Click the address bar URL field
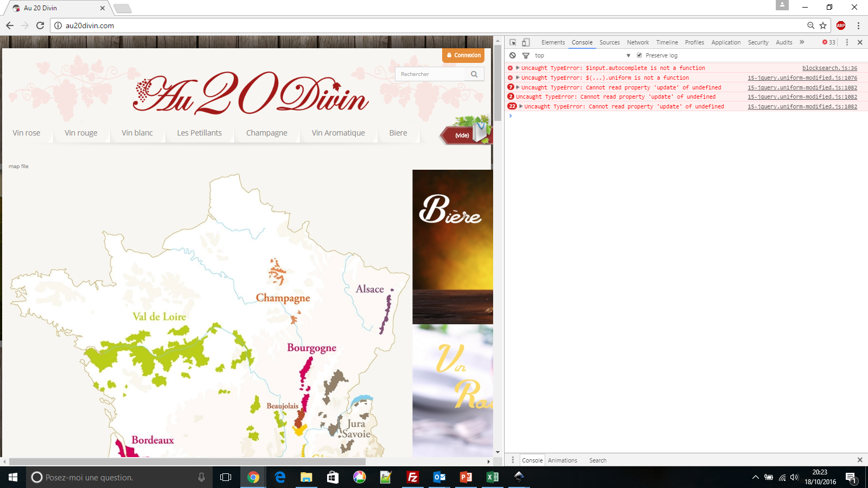The width and height of the screenshot is (868, 488). coord(429,25)
